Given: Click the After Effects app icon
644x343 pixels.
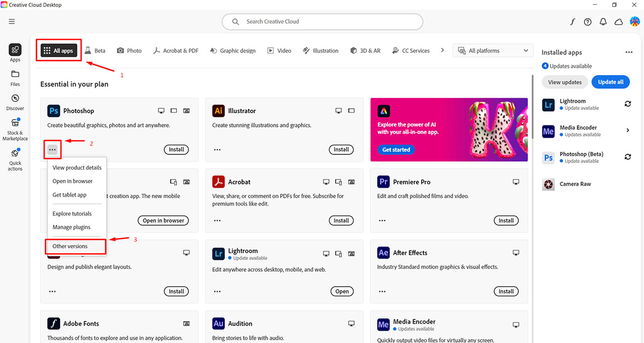Looking at the screenshot, I should [x=383, y=252].
